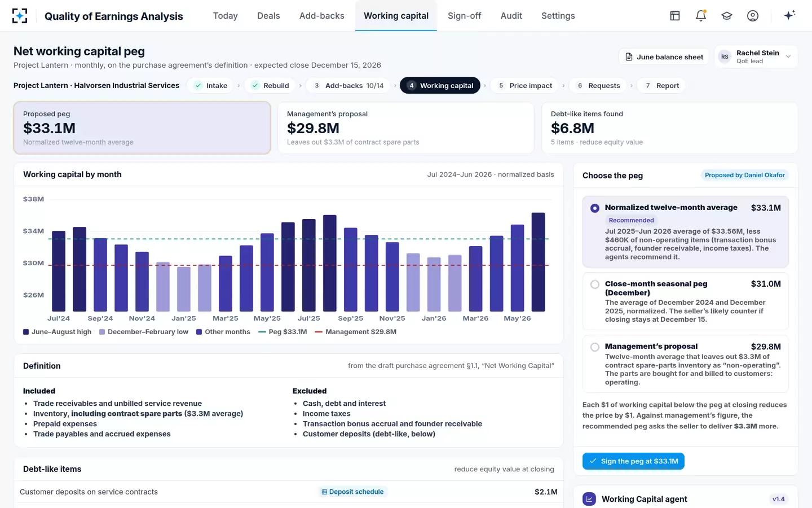The image size is (812, 508).
Task: Open the Settings tab
Action: click(x=558, y=16)
